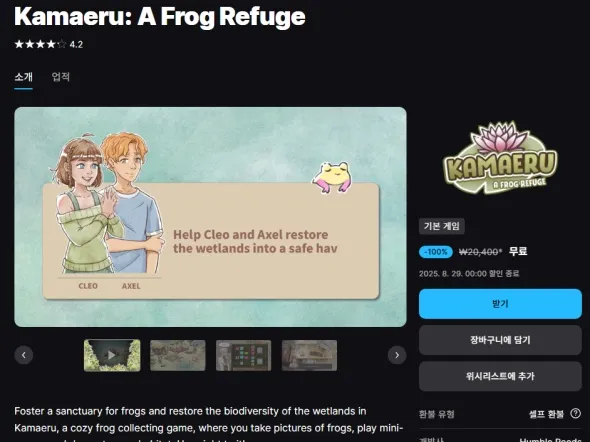The image size is (590, 442).
Task: Click the next screenshot arrow button
Action: [397, 355]
